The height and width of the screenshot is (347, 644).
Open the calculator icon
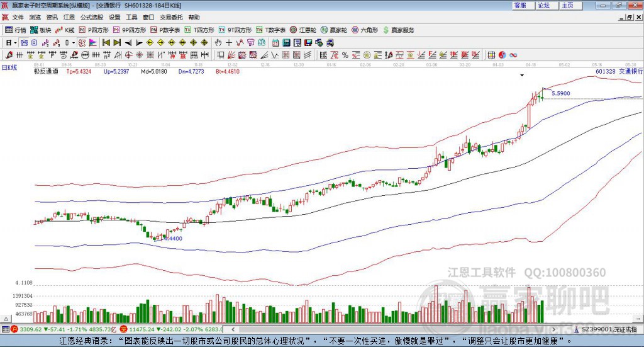click(286, 43)
